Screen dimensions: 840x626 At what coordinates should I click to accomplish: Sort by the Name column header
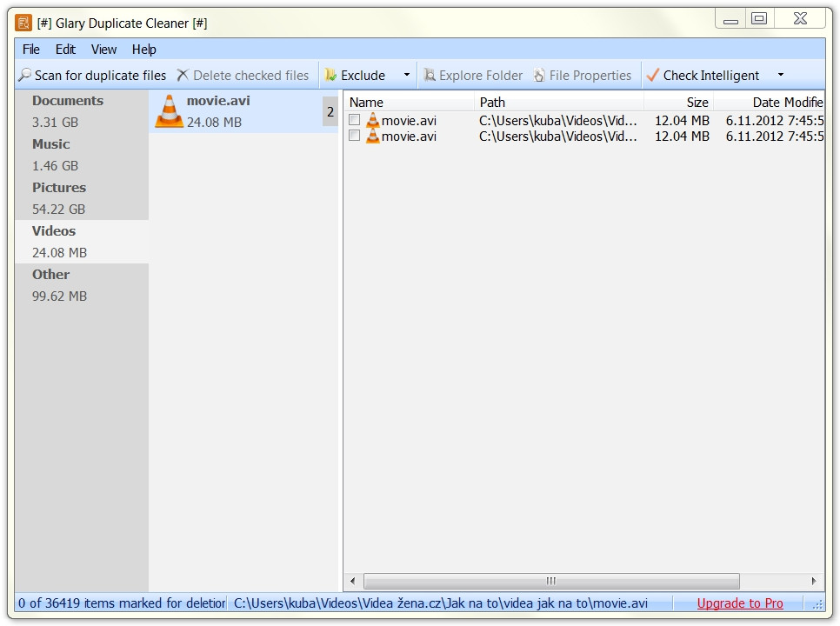point(410,102)
